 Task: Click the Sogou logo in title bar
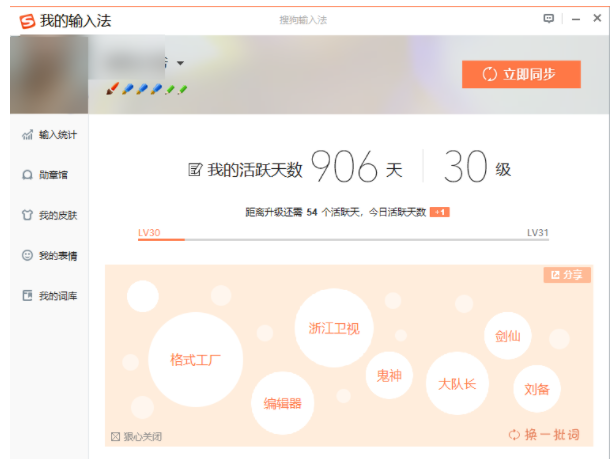coord(24,19)
